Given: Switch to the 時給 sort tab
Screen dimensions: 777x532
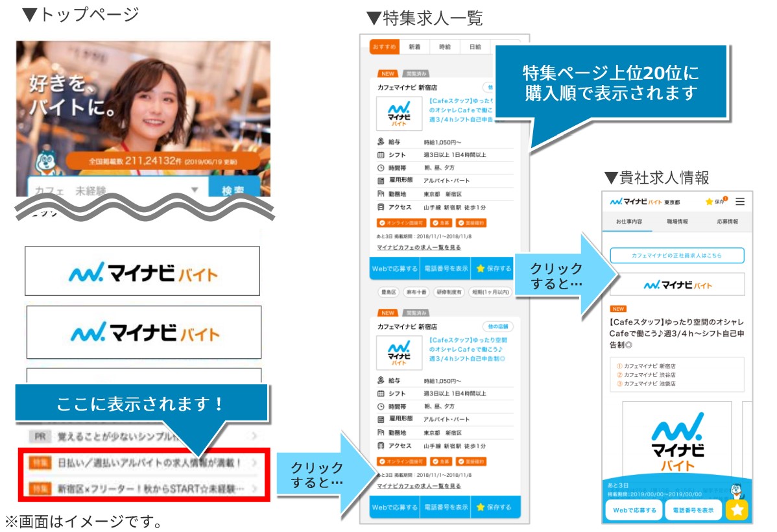Looking at the screenshot, I should tap(445, 47).
